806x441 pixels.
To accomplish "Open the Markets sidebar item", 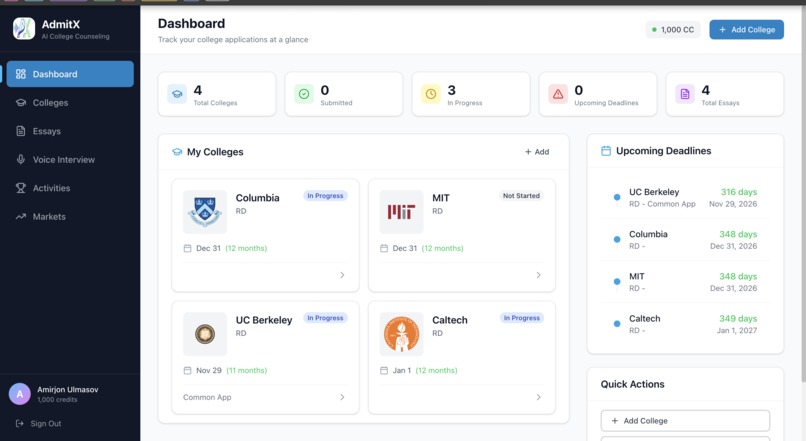I will 70,216.
